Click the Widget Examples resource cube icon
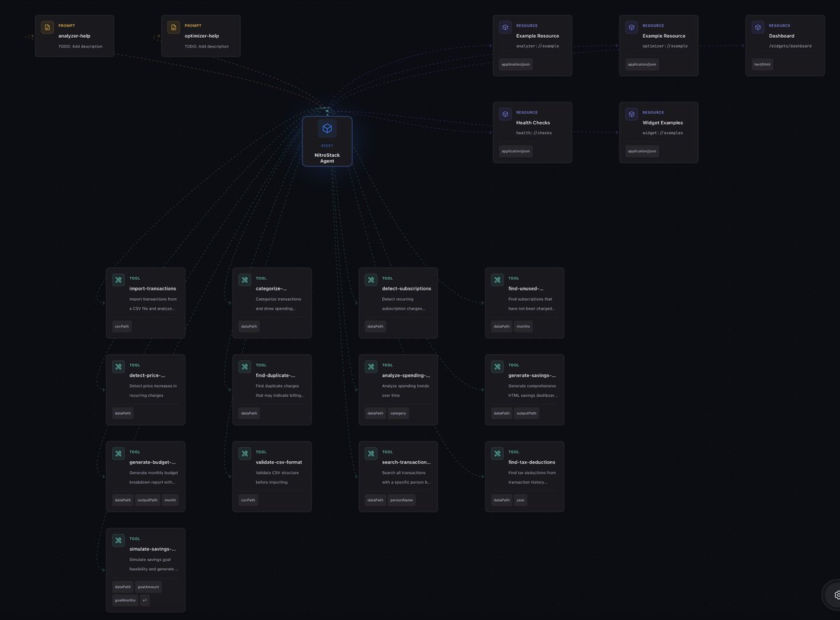This screenshot has height=620, width=840. [631, 114]
